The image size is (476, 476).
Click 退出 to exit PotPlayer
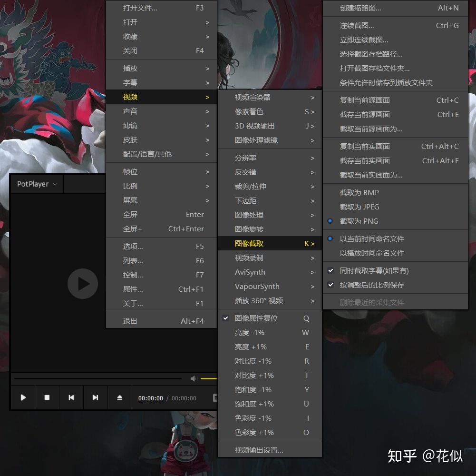point(162,321)
